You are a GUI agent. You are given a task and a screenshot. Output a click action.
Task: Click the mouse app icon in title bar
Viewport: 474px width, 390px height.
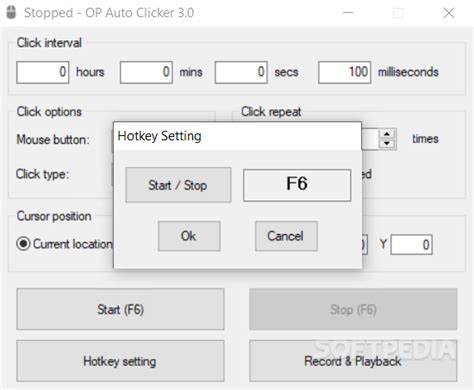click(11, 12)
